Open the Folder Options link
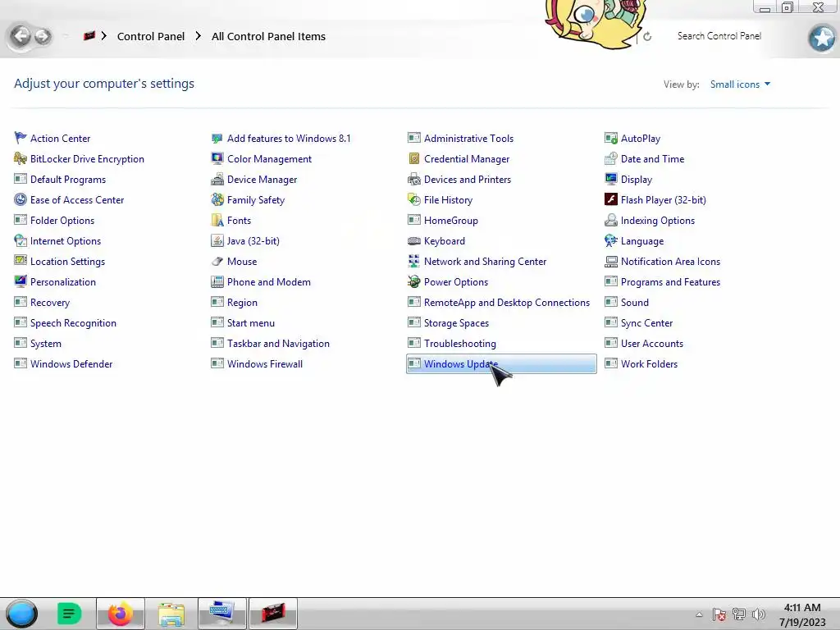This screenshot has width=840, height=630. point(62,220)
